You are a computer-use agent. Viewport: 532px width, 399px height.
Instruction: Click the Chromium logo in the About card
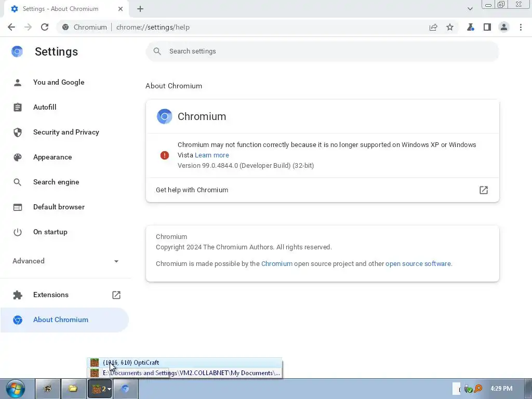(165, 116)
